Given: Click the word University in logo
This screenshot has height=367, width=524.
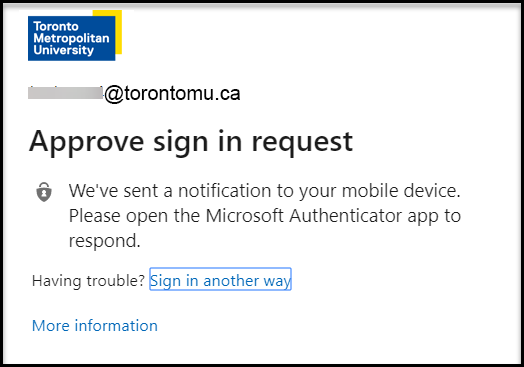Looking at the screenshot, I should pos(63,50).
